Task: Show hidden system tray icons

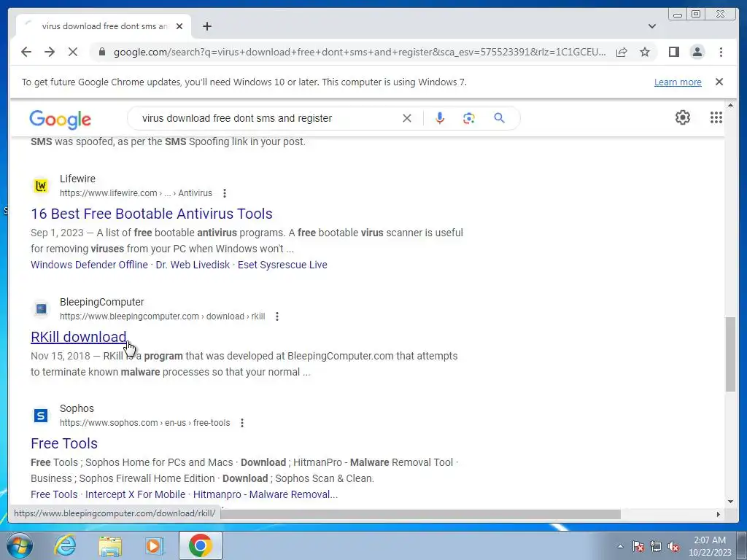Action: coord(620,547)
